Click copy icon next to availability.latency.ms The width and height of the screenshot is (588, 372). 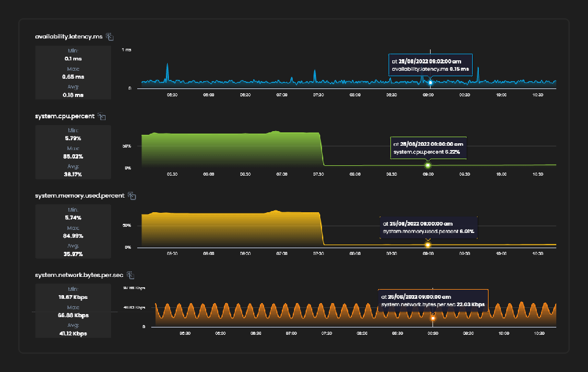click(110, 37)
